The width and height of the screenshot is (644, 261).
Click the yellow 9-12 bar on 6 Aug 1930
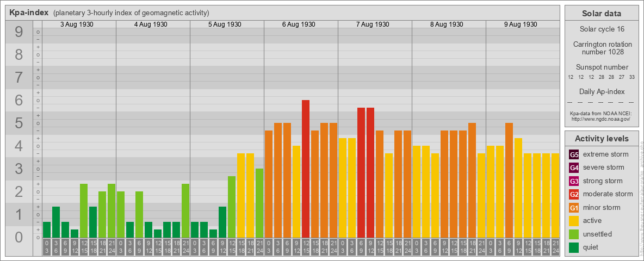tap(296, 191)
